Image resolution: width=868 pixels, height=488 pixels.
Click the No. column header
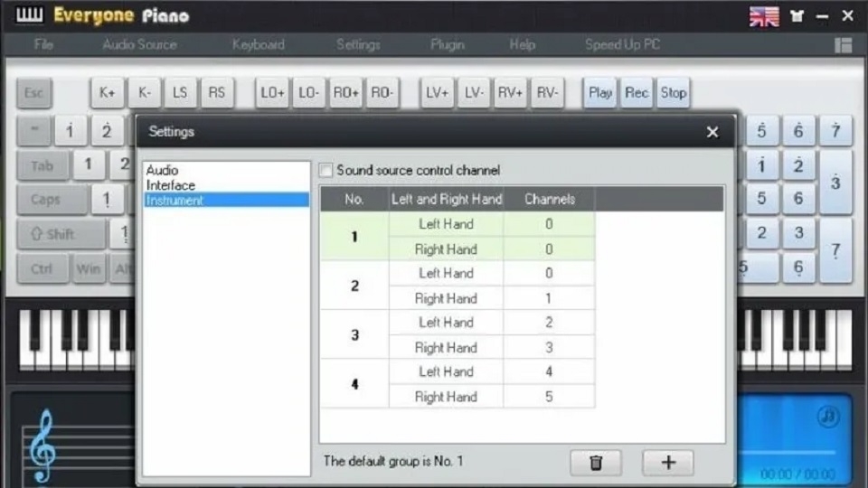pos(354,199)
